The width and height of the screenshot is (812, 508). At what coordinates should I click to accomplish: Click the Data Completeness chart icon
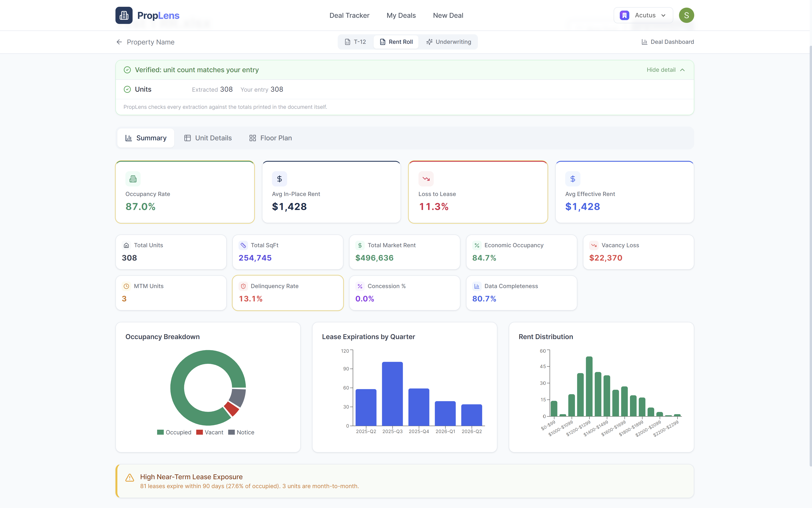(x=477, y=286)
